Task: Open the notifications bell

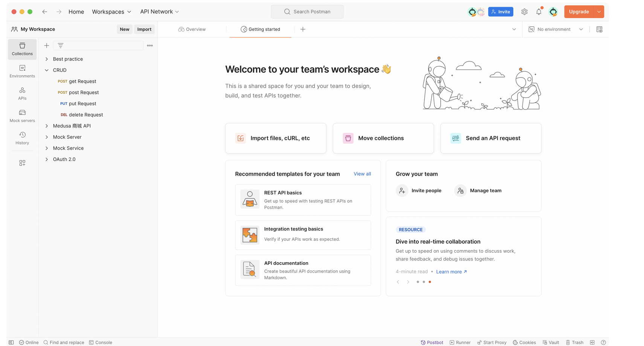Action: point(539,12)
